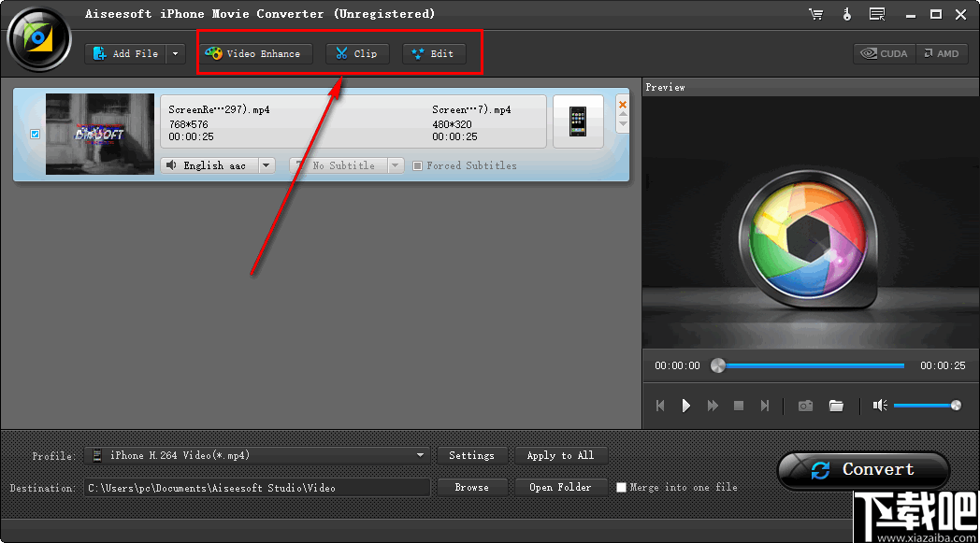Click the 00:00:25 preview duration
Viewport: 980px width, 543px height.
[x=943, y=365]
